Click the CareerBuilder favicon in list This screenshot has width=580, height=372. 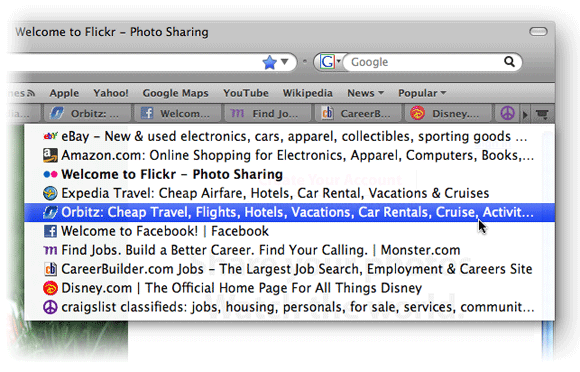click(50, 269)
